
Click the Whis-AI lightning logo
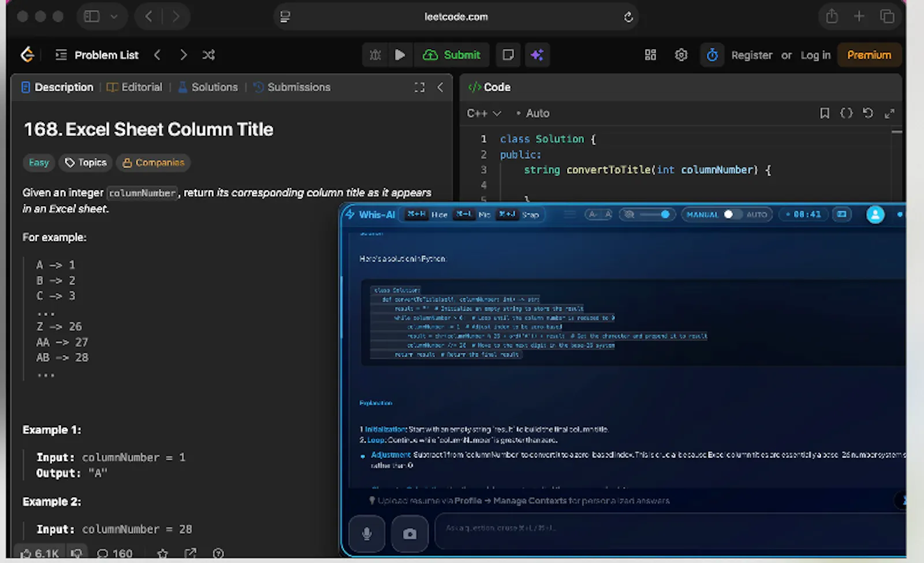tap(350, 214)
